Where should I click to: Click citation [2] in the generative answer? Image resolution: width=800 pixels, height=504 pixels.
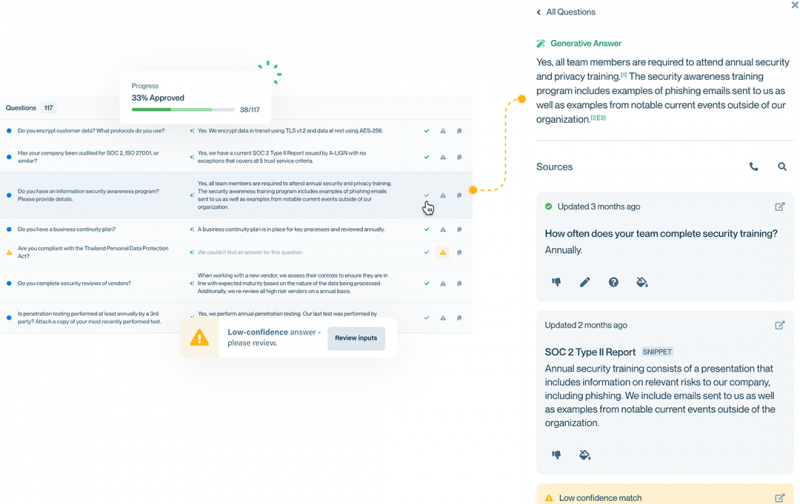594,118
